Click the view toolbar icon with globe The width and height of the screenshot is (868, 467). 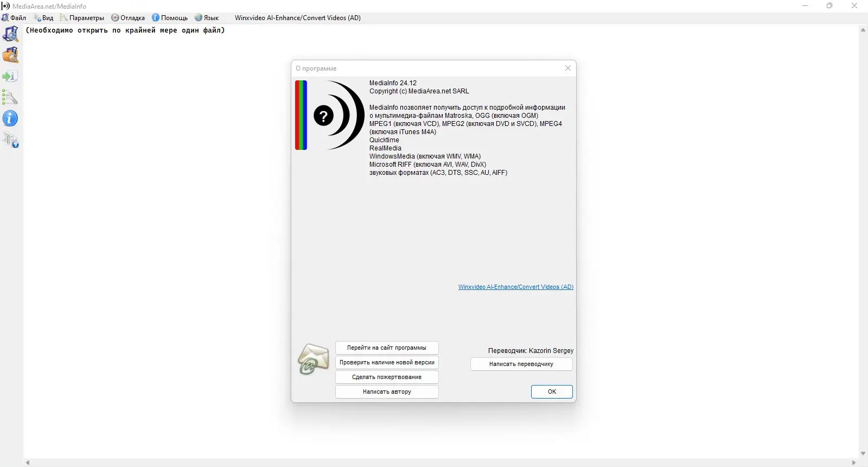(x=10, y=140)
